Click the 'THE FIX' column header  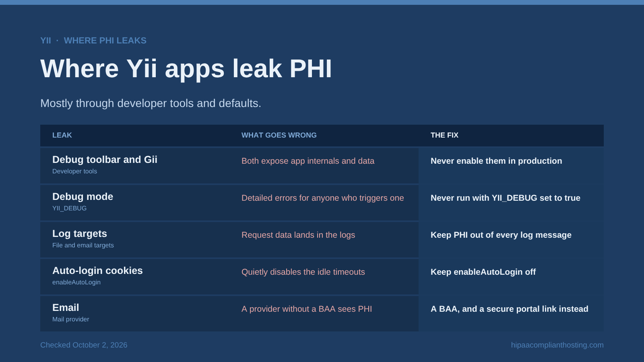(444, 135)
